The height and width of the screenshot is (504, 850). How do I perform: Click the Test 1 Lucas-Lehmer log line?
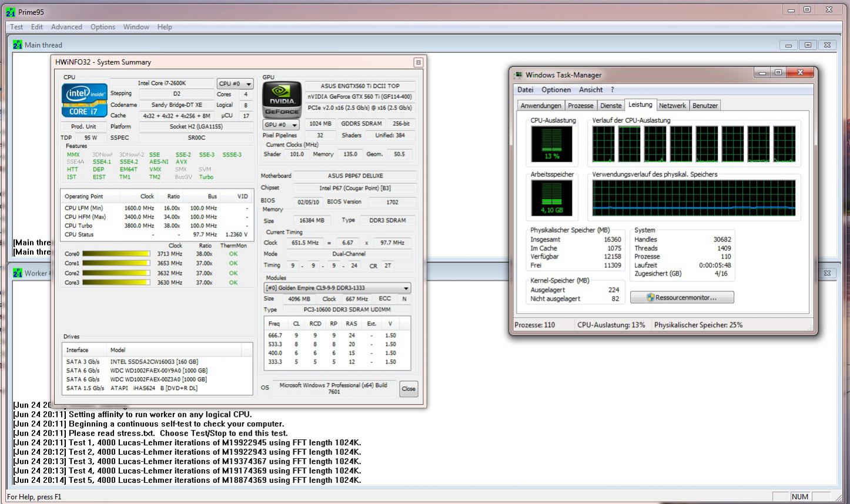click(187, 442)
